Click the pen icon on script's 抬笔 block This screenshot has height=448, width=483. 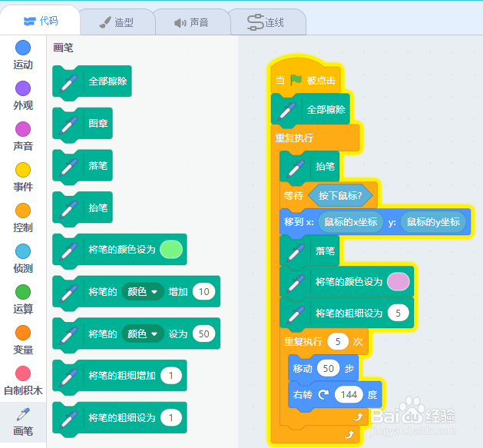(x=296, y=168)
